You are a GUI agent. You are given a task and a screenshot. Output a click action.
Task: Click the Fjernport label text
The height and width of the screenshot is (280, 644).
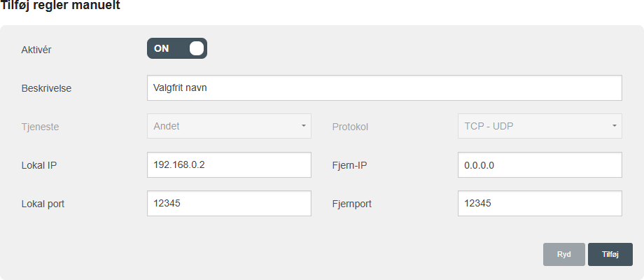(351, 204)
